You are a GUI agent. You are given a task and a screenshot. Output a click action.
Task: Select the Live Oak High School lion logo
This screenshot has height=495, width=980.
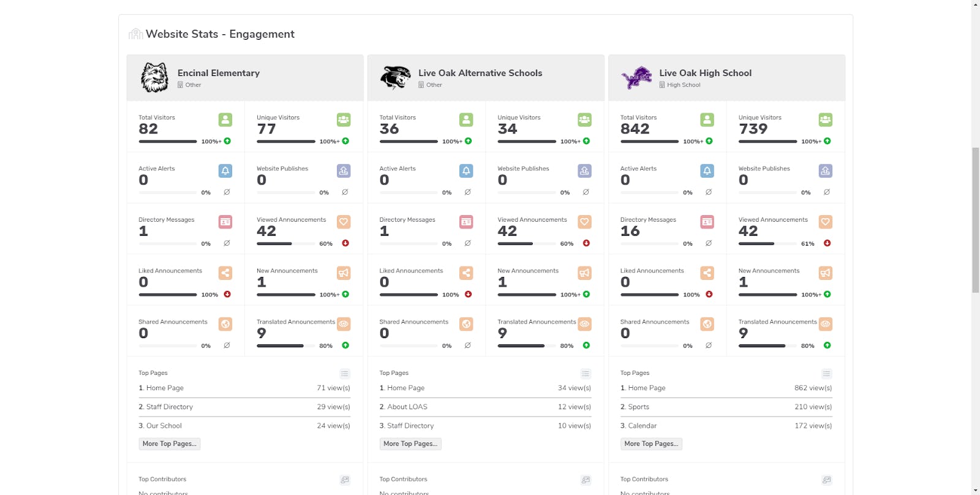pyautogui.click(x=637, y=77)
